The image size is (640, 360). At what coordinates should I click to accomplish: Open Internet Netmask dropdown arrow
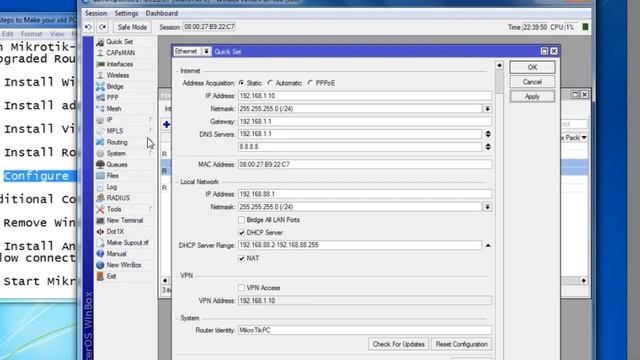point(487,109)
